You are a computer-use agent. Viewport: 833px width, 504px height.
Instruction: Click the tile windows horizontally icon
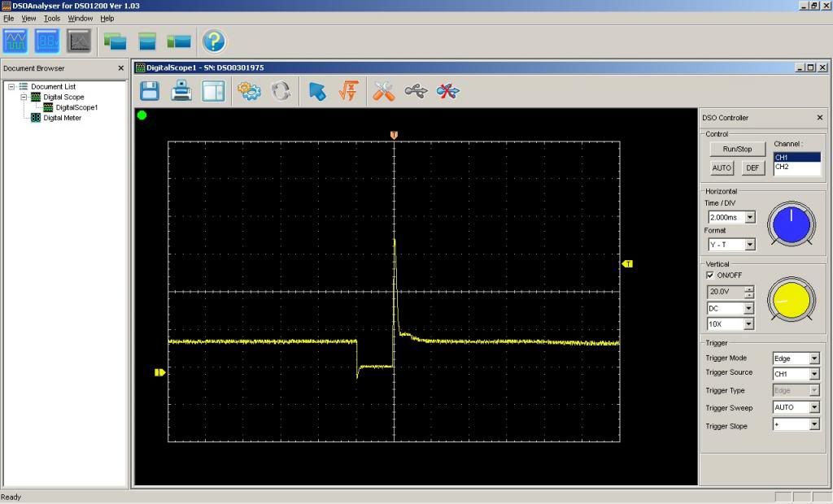pos(147,41)
